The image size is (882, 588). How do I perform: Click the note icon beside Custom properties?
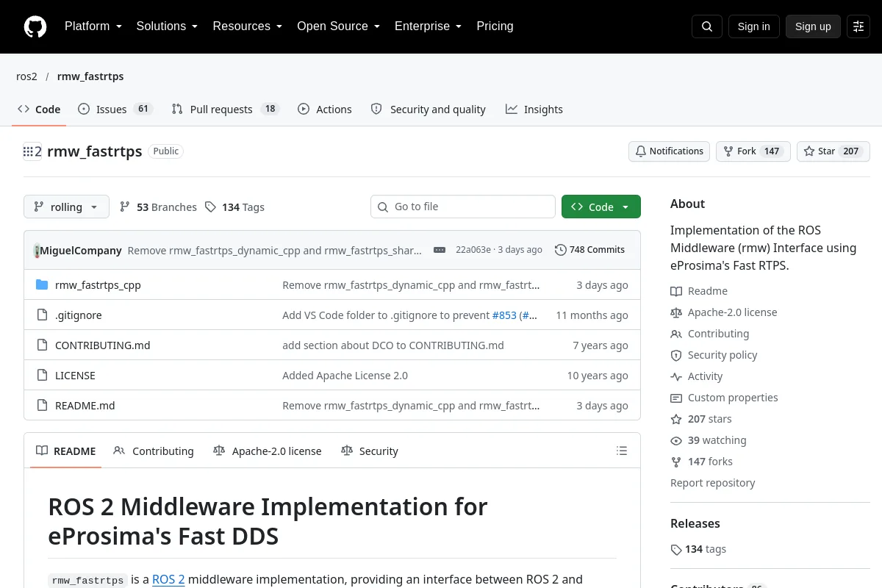[676, 398]
